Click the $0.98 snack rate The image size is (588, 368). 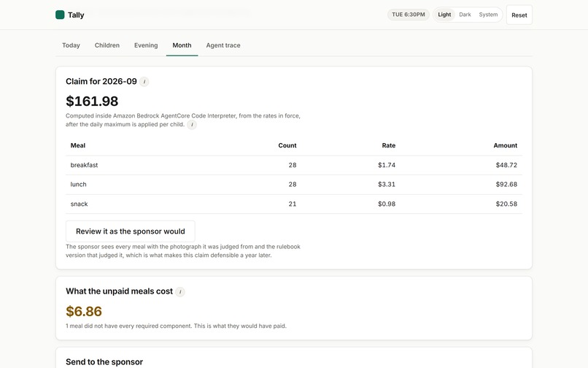click(387, 204)
